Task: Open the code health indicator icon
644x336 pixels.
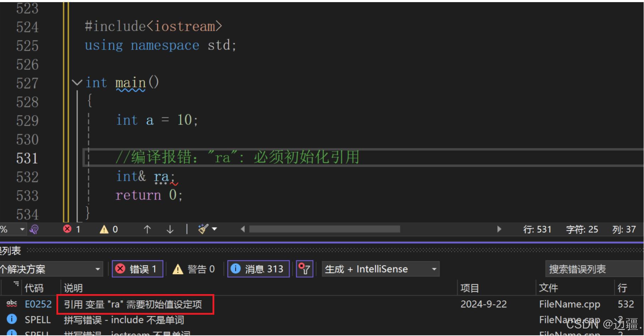Action: tap(34, 229)
